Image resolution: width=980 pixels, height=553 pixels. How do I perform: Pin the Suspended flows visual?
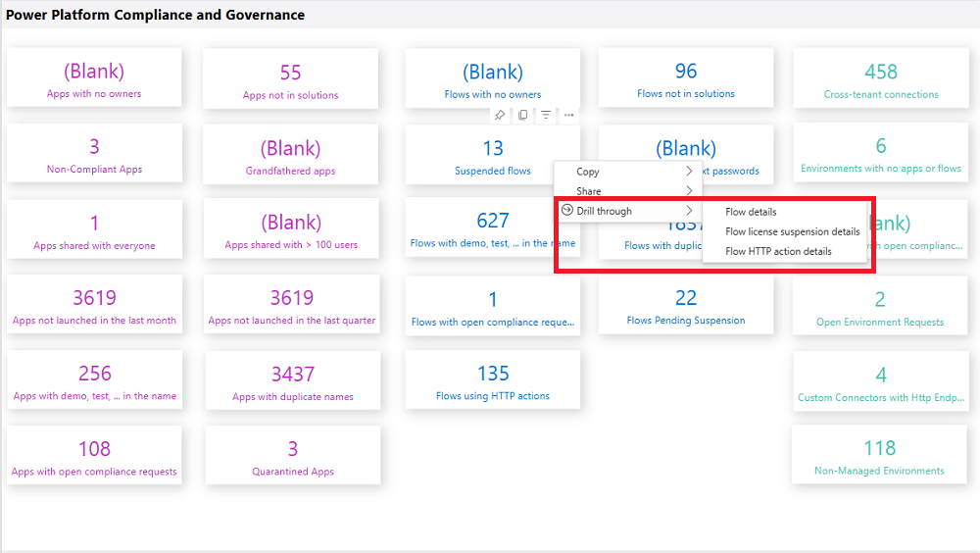(500, 115)
